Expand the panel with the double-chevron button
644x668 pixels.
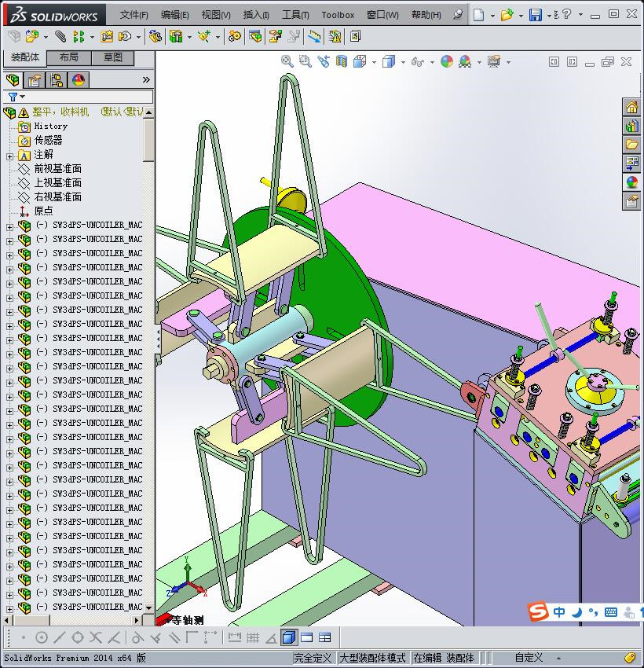click(x=146, y=79)
